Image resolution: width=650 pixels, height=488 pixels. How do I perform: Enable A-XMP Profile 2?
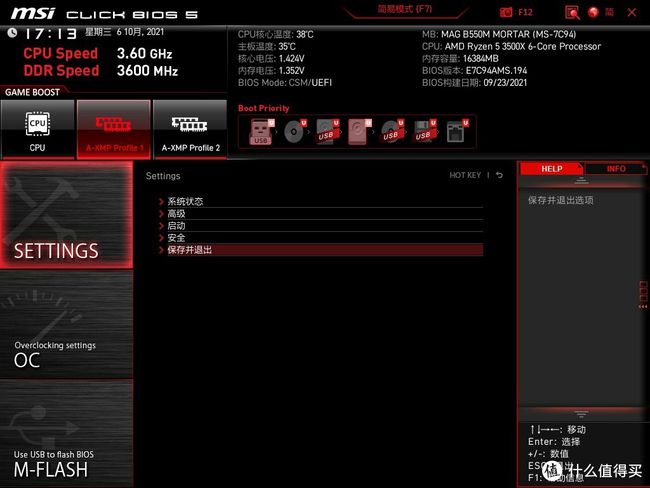pyautogui.click(x=190, y=129)
